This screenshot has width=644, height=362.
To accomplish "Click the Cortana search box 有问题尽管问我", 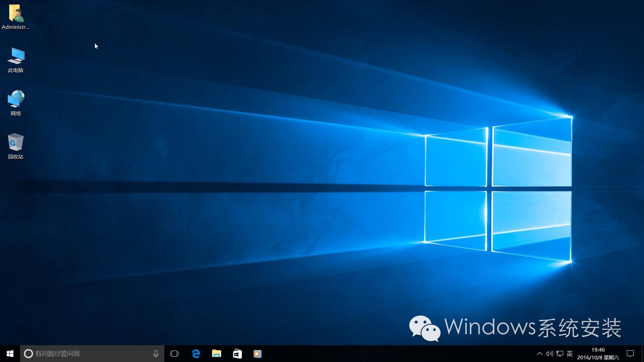I will 92,354.
